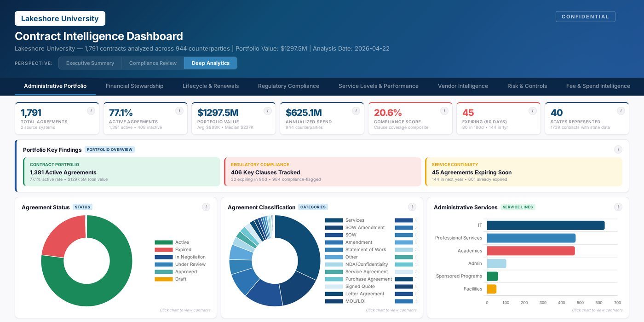The width and height of the screenshot is (644, 322).
Task: Click the 20.6% compliance score value
Action: point(388,113)
